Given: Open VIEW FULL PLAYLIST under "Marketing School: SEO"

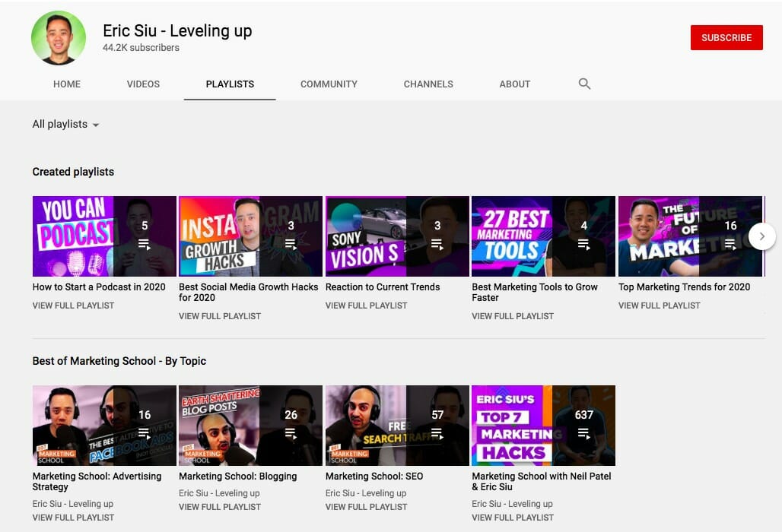Looking at the screenshot, I should 366,506.
